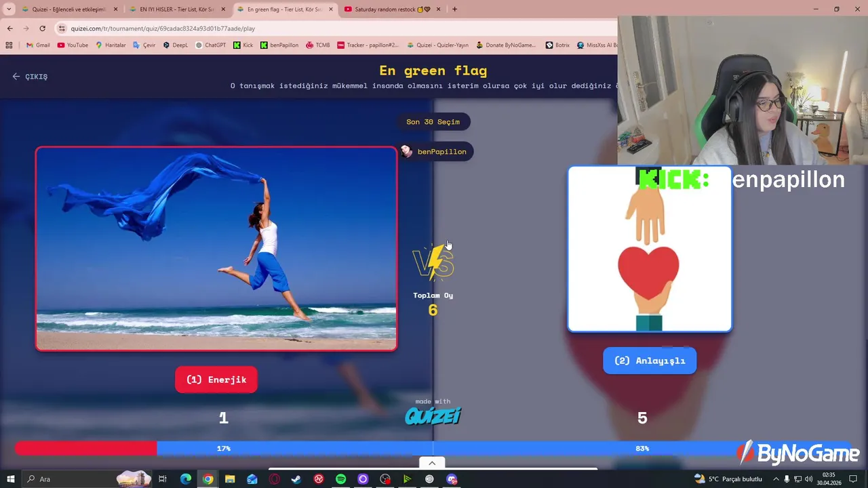868x488 pixels.
Task: Click the Son 30 Seçim pill
Action: pyautogui.click(x=433, y=122)
